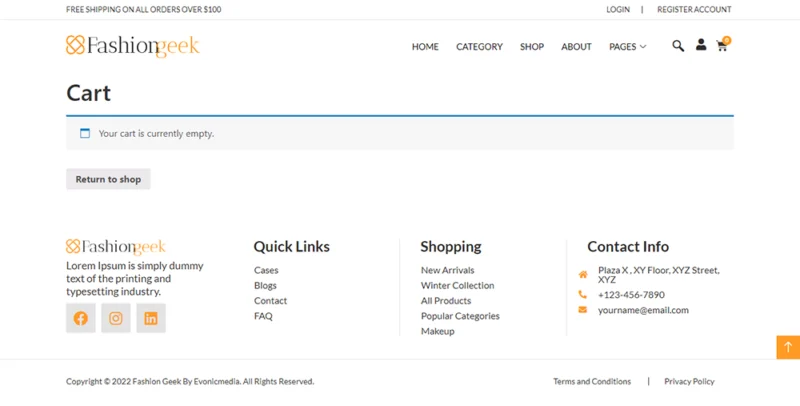The image size is (800, 406).
Task: Click the Contact Info heading
Action: pos(628,247)
